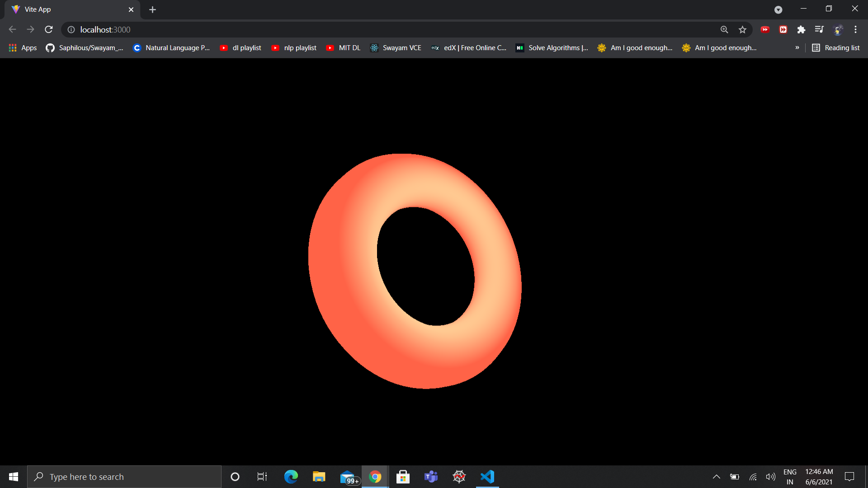
Task: Reload the localhost:3000 page
Action: (x=48, y=29)
